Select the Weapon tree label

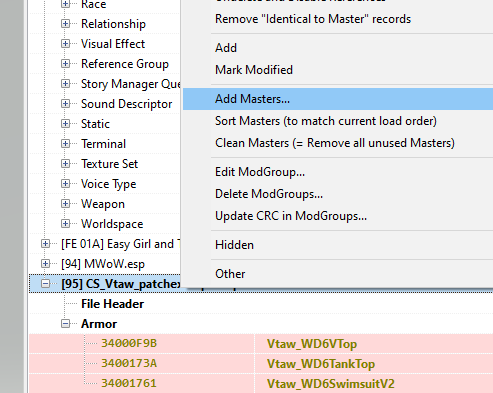coord(103,204)
